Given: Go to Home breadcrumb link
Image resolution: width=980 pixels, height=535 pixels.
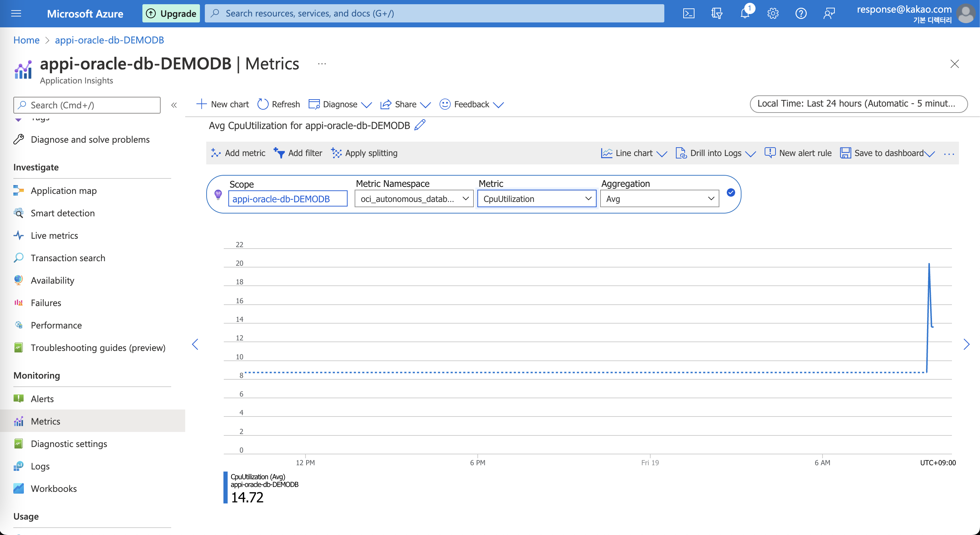Looking at the screenshot, I should point(26,40).
